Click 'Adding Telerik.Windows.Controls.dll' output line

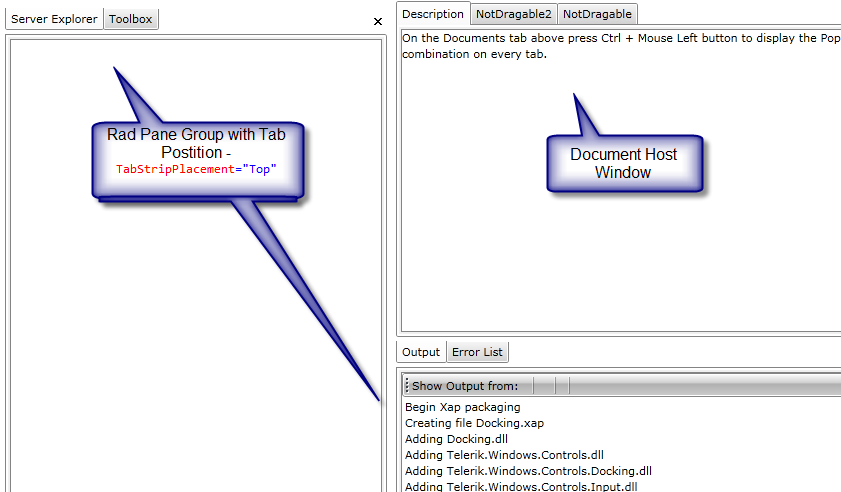[x=504, y=455]
